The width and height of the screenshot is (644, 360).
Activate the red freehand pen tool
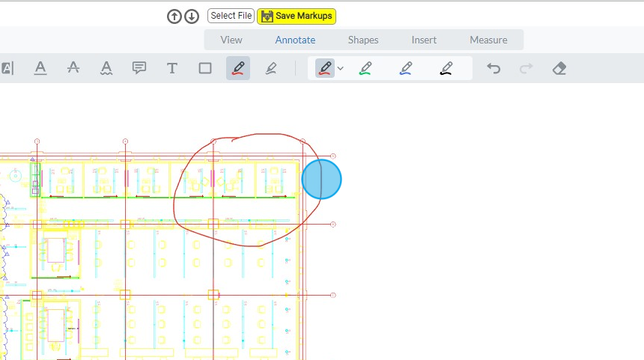coord(238,68)
